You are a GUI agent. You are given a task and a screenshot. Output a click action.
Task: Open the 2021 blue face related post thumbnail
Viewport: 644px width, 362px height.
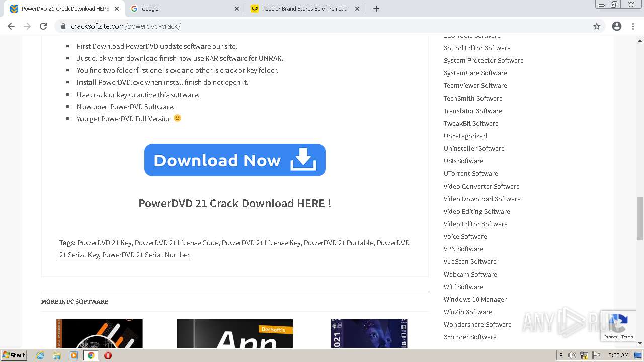(x=369, y=333)
